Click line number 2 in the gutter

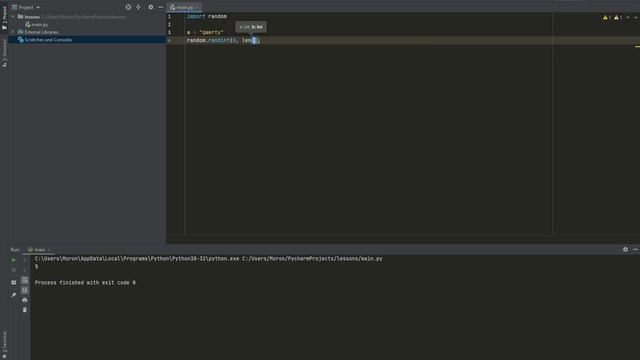click(x=169, y=24)
